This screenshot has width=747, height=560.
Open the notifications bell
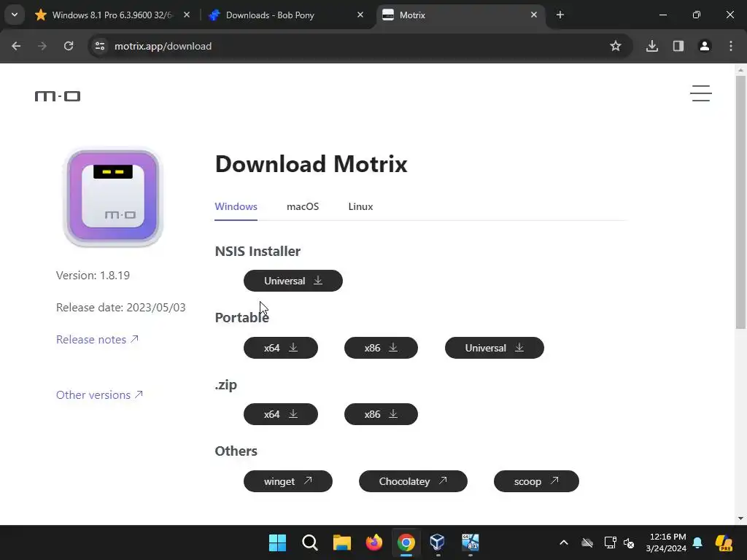pos(697,542)
